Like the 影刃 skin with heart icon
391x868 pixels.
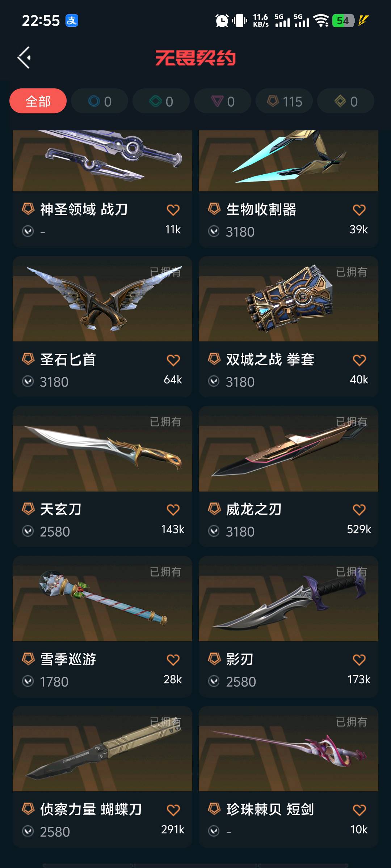click(x=359, y=660)
